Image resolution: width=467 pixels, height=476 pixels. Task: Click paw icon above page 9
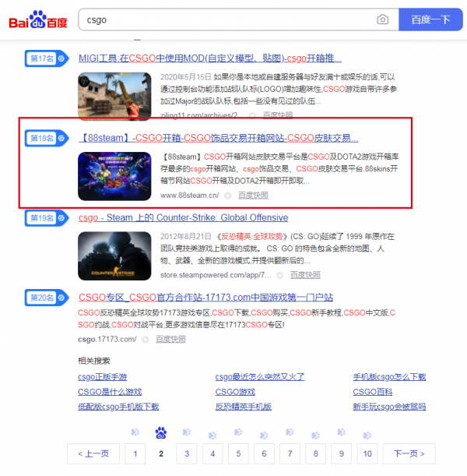click(x=342, y=432)
